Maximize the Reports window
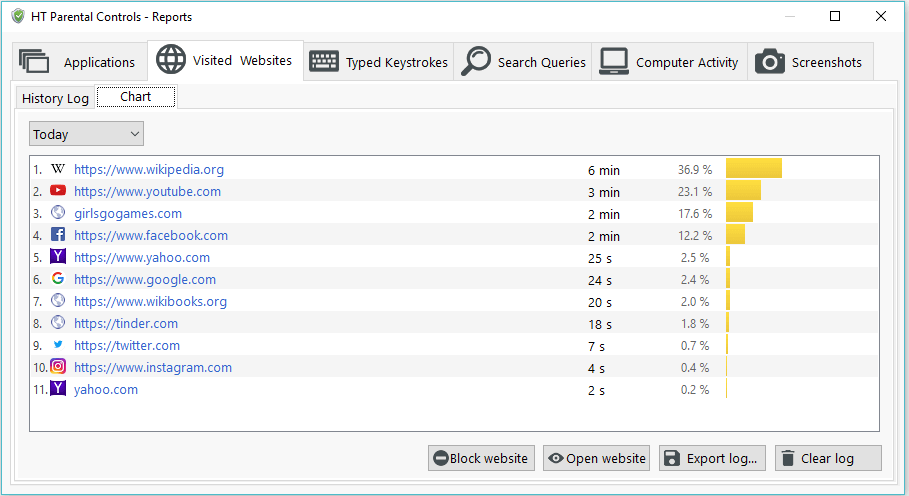 pos(835,16)
